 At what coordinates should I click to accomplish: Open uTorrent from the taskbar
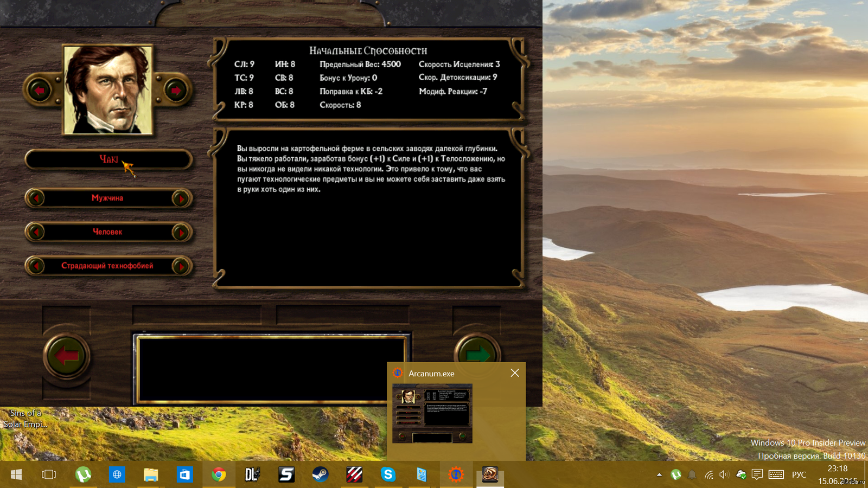(83, 474)
